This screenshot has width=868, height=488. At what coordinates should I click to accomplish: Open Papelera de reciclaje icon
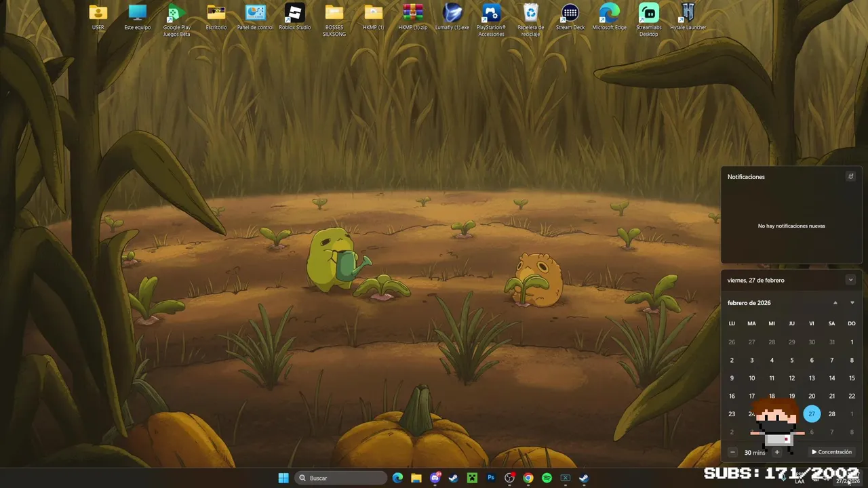531,20
